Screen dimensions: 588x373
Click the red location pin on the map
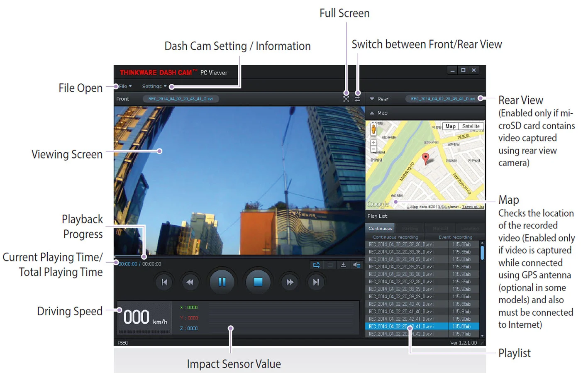[425, 158]
